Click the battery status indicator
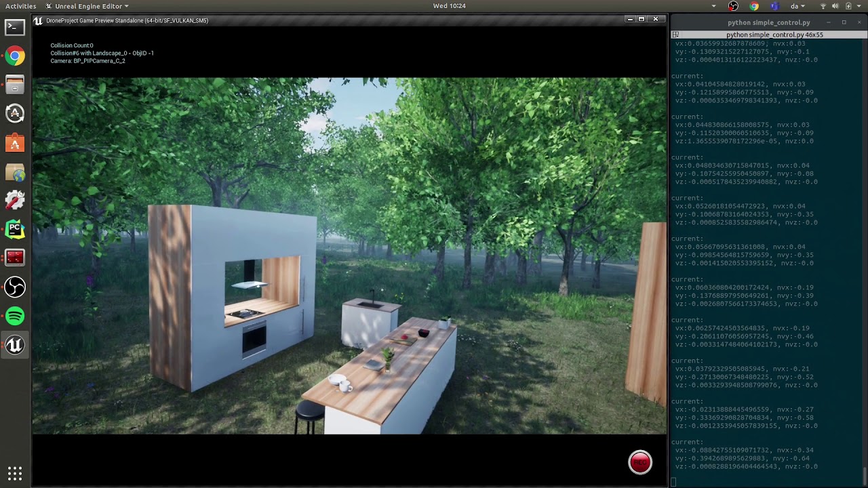 [x=848, y=6]
